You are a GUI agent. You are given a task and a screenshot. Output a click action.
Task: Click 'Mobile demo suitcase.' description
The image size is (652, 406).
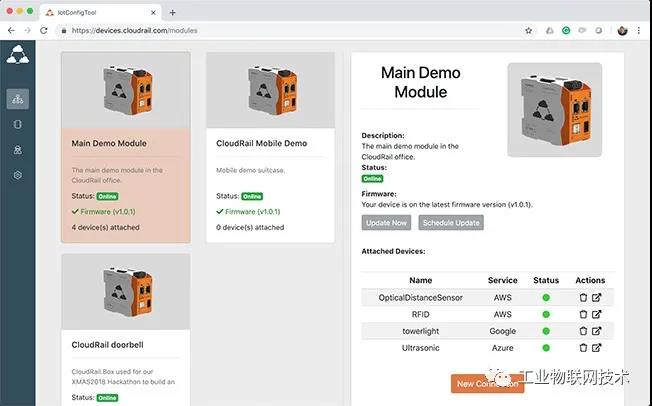(250, 170)
